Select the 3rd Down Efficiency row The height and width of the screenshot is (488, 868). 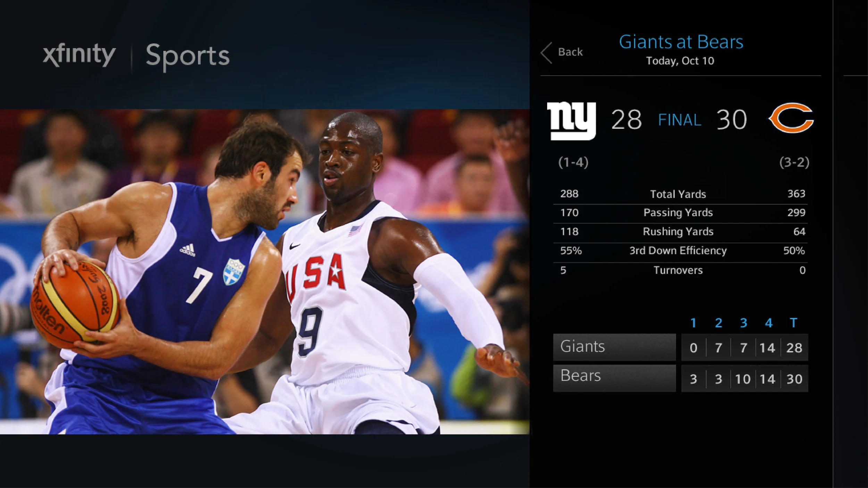pos(680,251)
